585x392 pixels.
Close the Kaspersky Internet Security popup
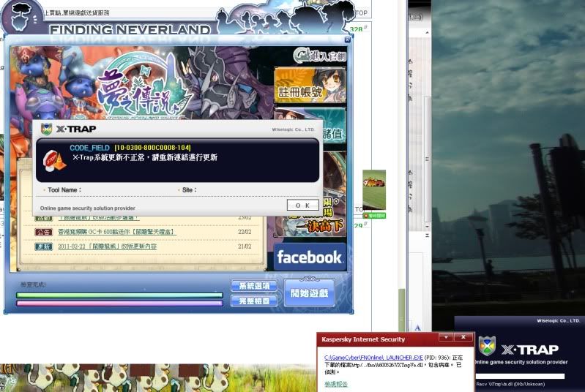(463, 337)
